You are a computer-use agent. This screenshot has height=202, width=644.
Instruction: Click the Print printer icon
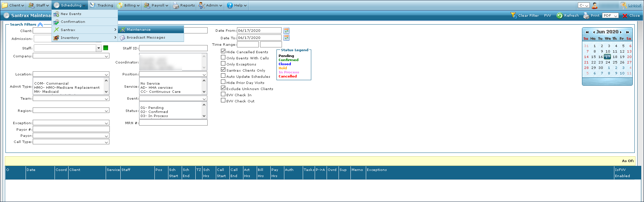[586, 16]
